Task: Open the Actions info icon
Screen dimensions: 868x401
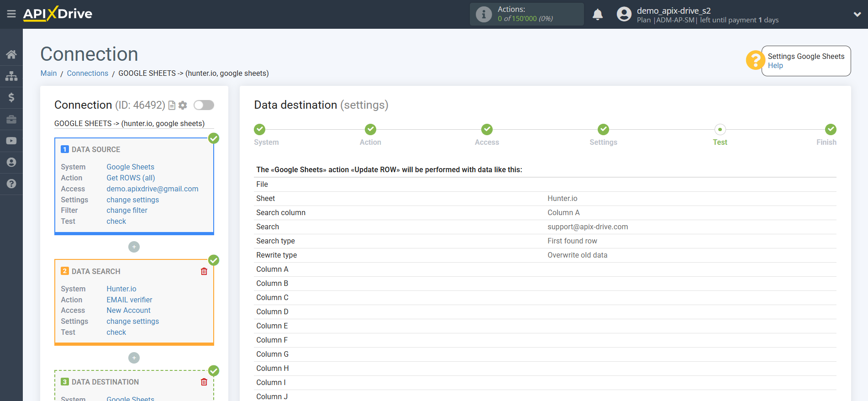Action: 484,14
